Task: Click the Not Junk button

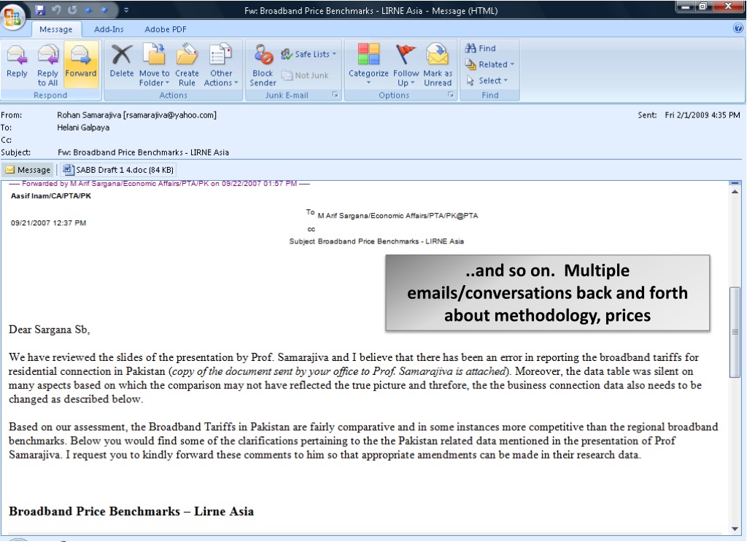Action: coord(306,75)
